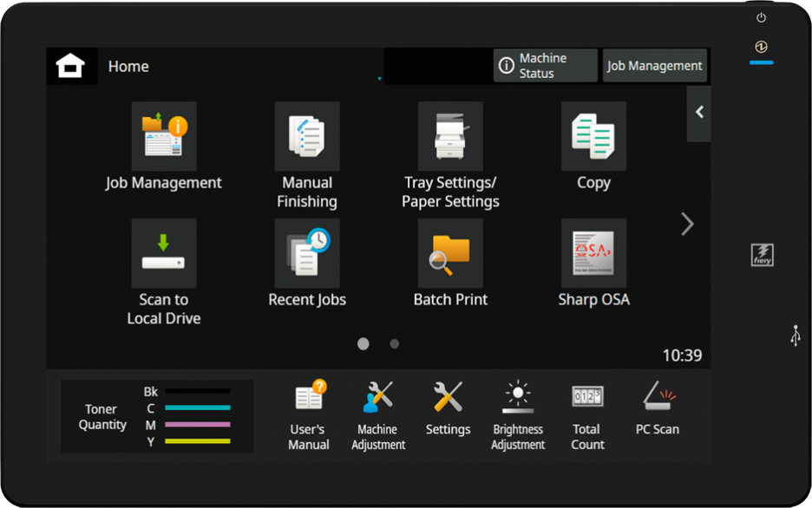The height and width of the screenshot is (508, 812).
Task: Tap the black (Bk) toner level bar
Action: tap(198, 391)
